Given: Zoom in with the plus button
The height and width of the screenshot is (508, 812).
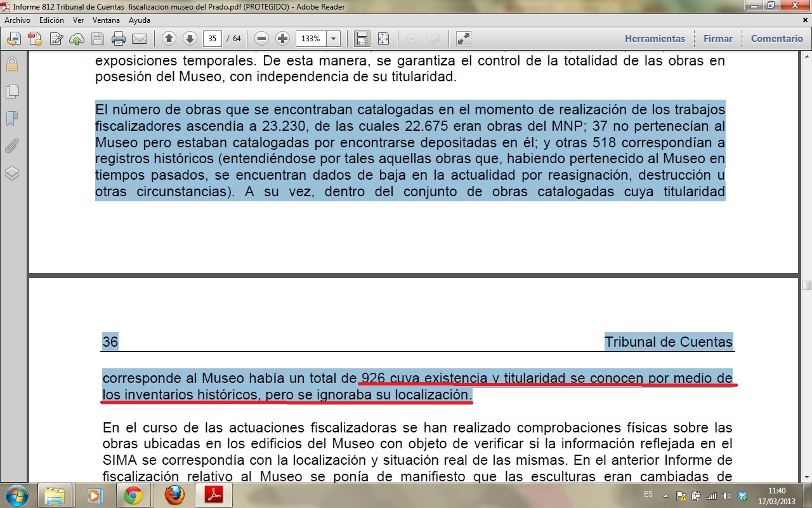Looking at the screenshot, I should tap(283, 39).
